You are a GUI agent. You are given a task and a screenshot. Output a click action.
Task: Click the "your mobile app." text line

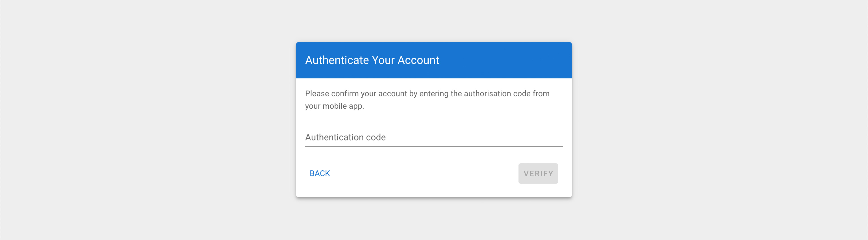334,106
